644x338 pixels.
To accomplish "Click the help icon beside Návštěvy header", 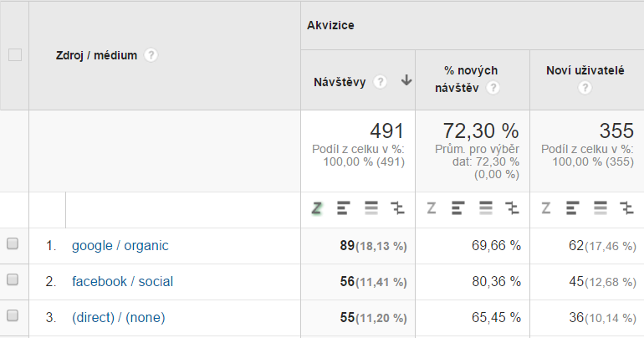I will coord(381,82).
